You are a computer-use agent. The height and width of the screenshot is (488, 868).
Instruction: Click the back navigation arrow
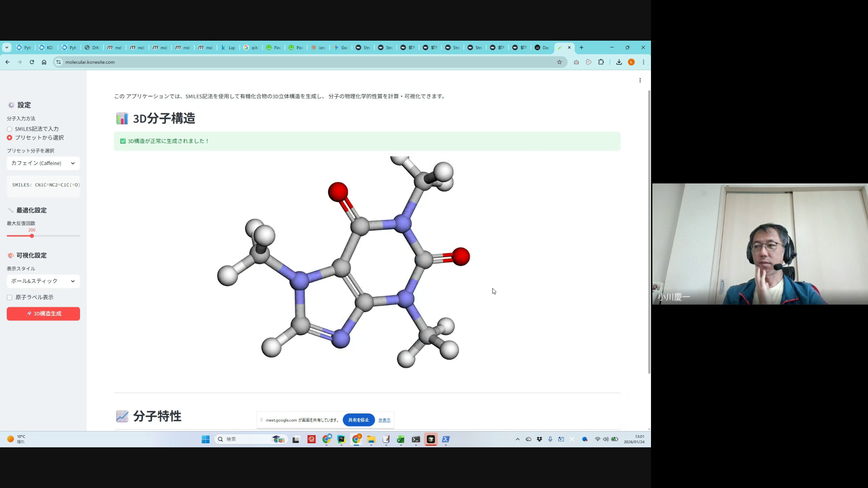[8, 62]
